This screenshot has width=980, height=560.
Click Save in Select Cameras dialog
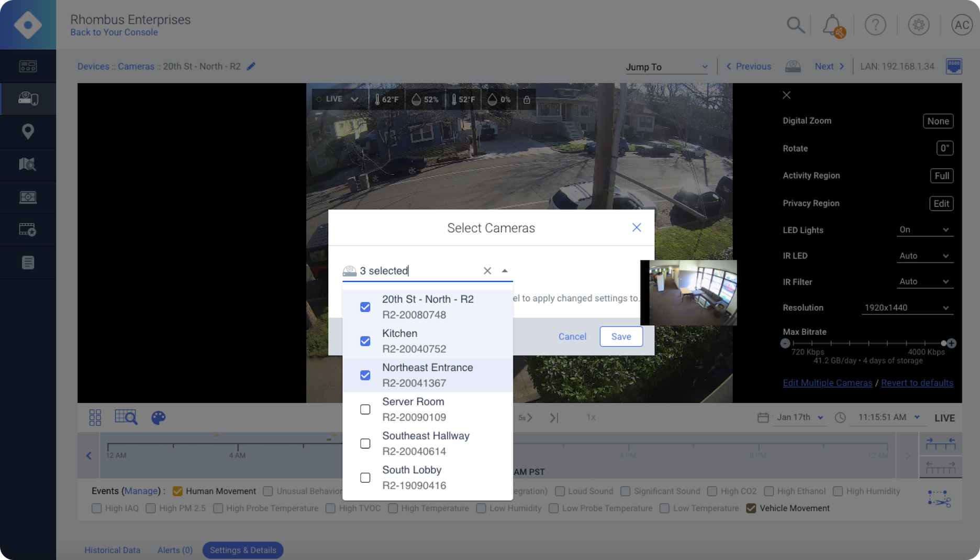coord(621,336)
